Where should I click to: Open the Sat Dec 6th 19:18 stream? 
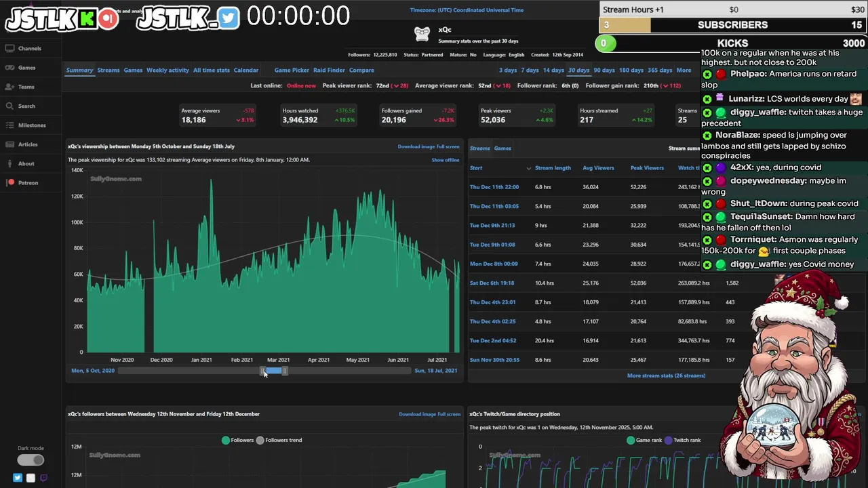pos(492,283)
